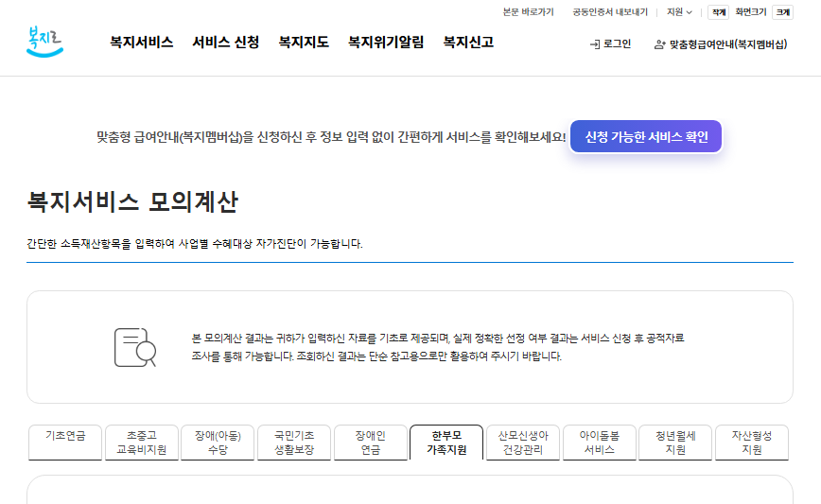Click the login arrow icon
The image size is (821, 504).
(x=595, y=44)
